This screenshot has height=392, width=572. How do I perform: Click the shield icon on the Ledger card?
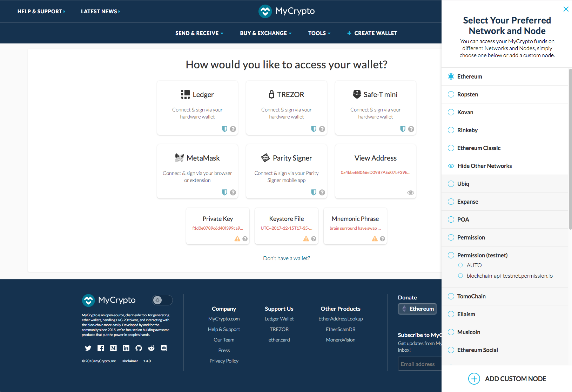[x=225, y=129]
